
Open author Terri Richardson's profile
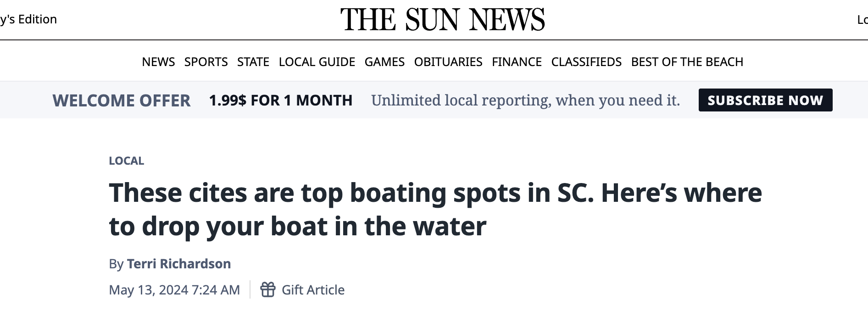(x=179, y=264)
